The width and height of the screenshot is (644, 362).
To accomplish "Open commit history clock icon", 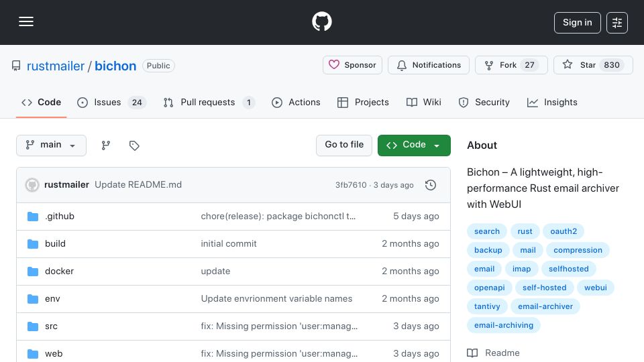I will pos(431,185).
